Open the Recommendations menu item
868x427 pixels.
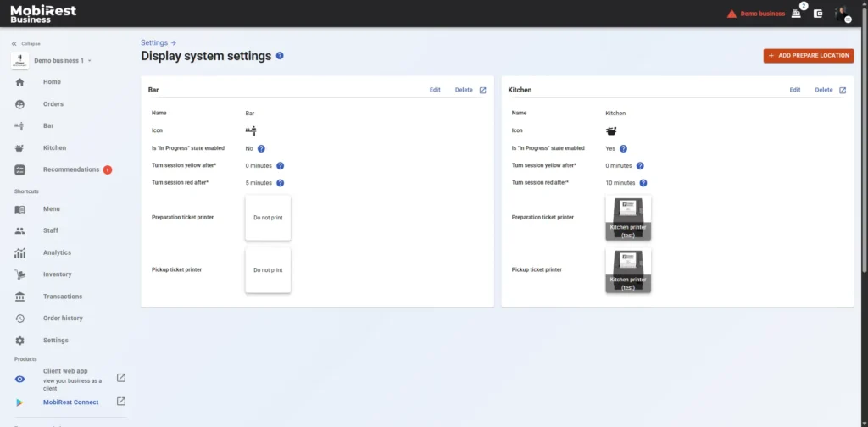pyautogui.click(x=71, y=169)
